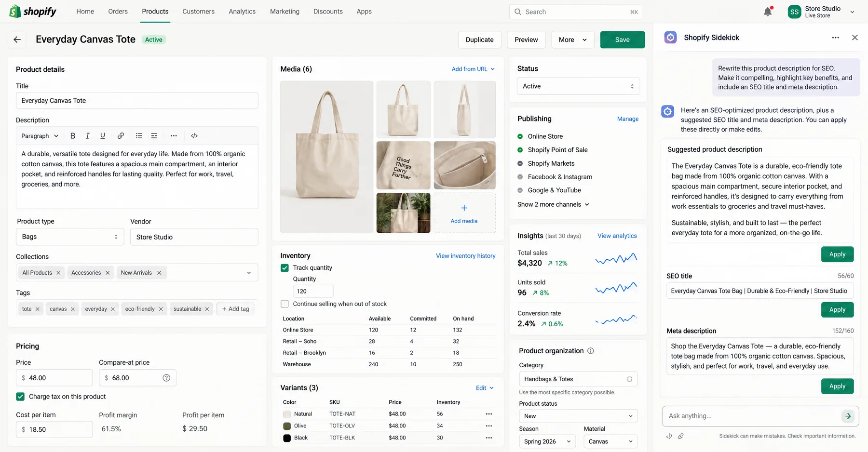Send the Sidekick message with arrow button
868x452 pixels.
[x=848, y=416]
